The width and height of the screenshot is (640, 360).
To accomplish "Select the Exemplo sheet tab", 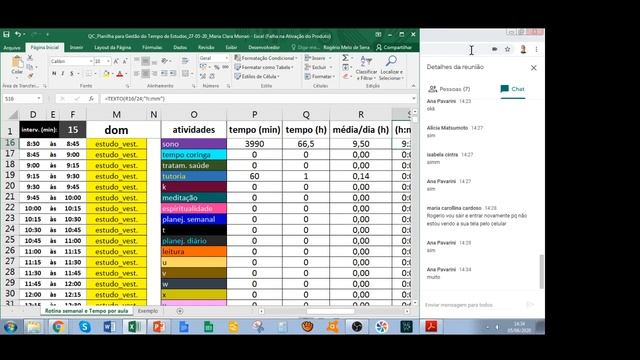I will point(148,311).
